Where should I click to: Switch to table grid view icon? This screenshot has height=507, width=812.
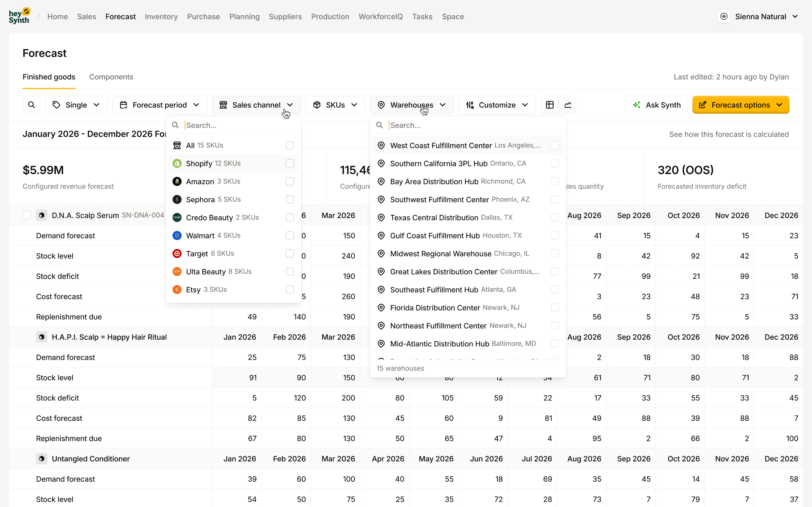[550, 105]
